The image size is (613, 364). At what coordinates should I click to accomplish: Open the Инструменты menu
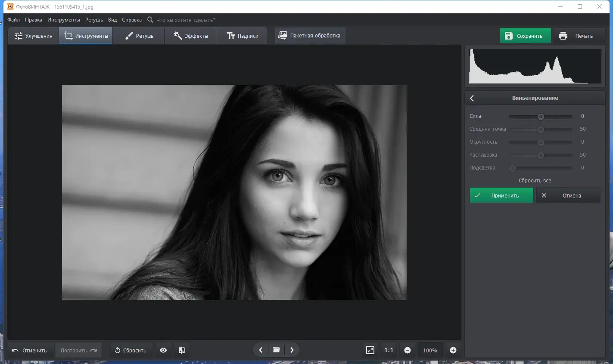64,20
